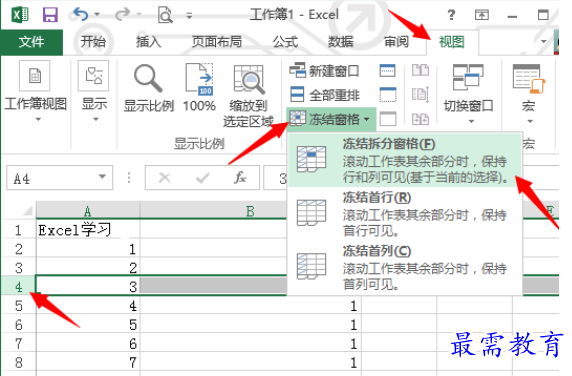
Task: Click 新建窗口 to open new window
Action: [324, 71]
